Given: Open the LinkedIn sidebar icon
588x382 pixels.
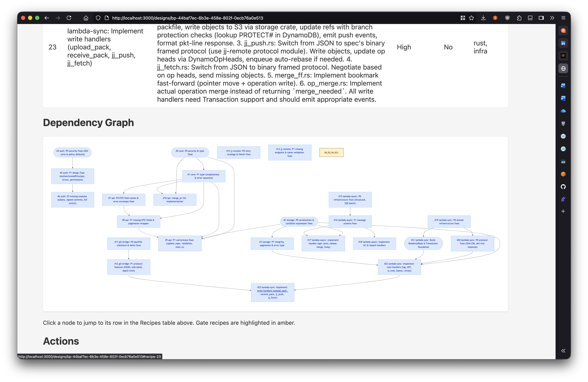Looking at the screenshot, I should [x=563, y=43].
